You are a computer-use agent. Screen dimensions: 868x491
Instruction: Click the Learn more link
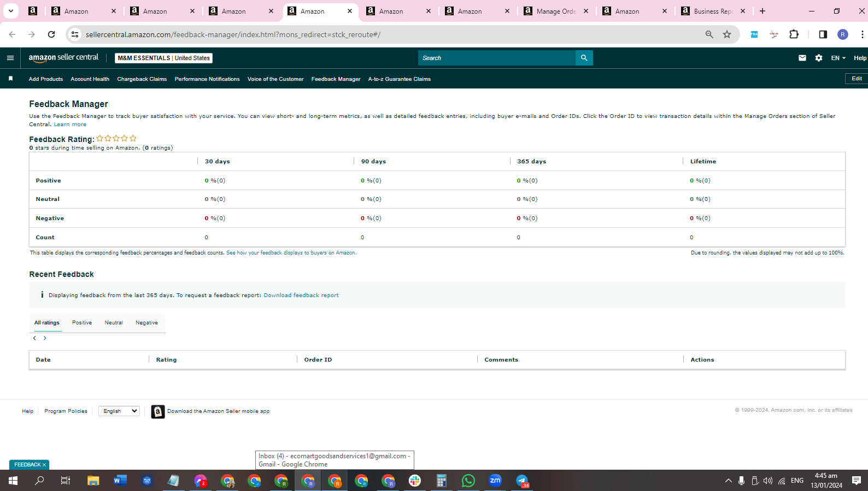[70, 125]
